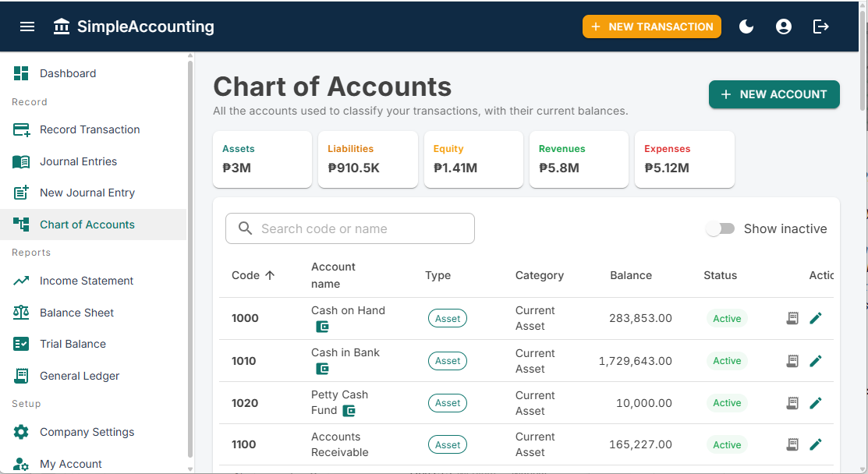Open the Trial Balance report

(x=94, y=344)
